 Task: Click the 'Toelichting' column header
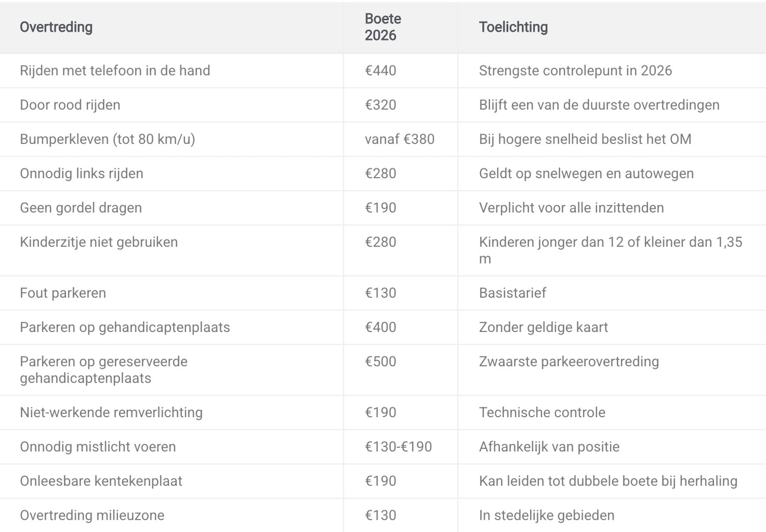[513, 27]
